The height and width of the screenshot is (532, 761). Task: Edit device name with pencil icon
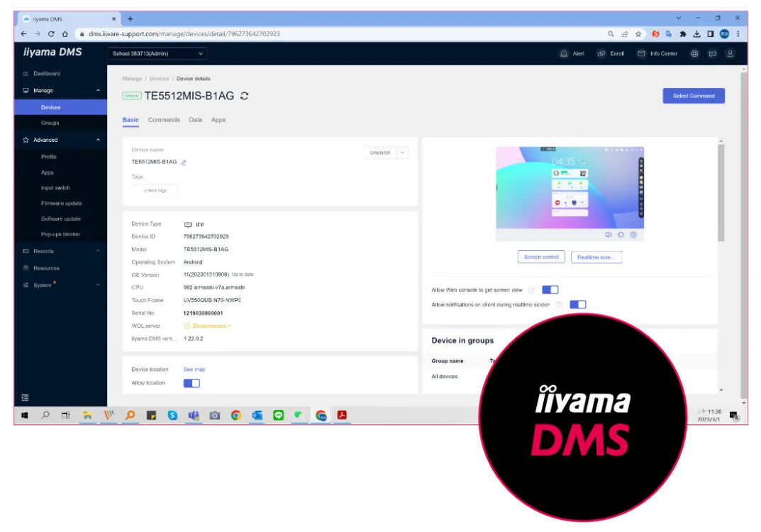click(x=184, y=162)
